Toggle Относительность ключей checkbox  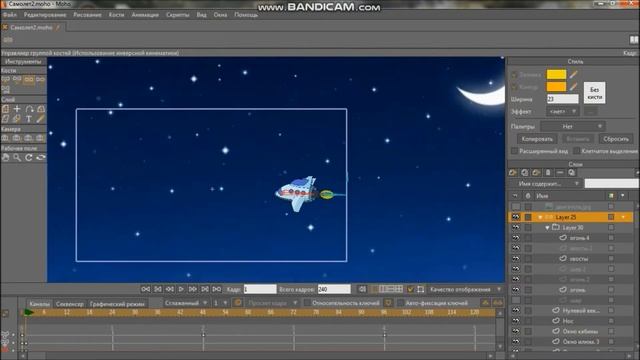(x=307, y=303)
